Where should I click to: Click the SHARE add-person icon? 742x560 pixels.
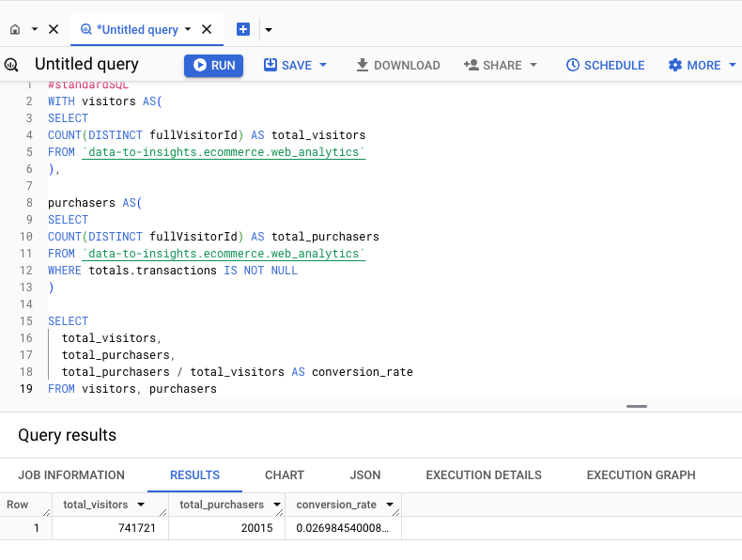[471, 65]
